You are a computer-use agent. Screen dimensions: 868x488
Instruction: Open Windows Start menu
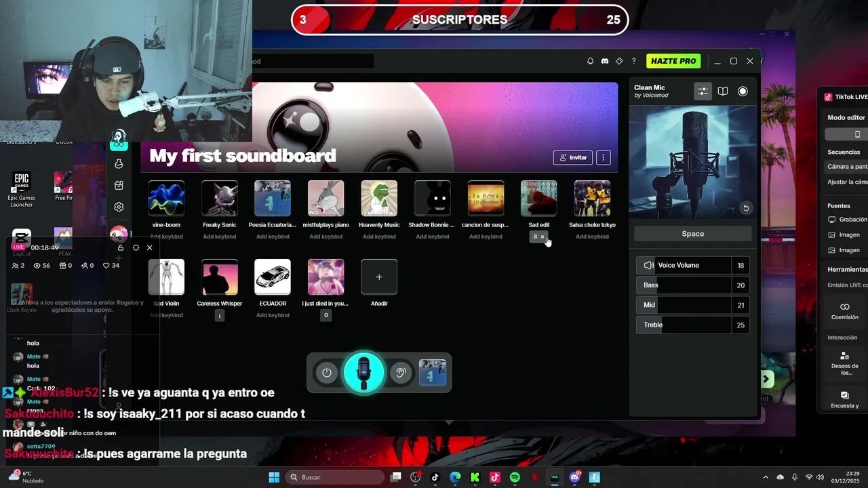[274, 477]
